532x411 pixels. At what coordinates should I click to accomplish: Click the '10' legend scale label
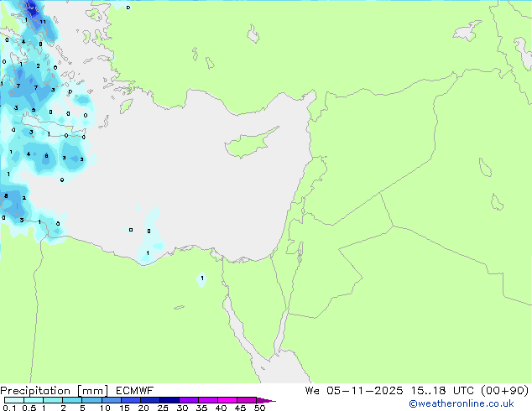105,408
